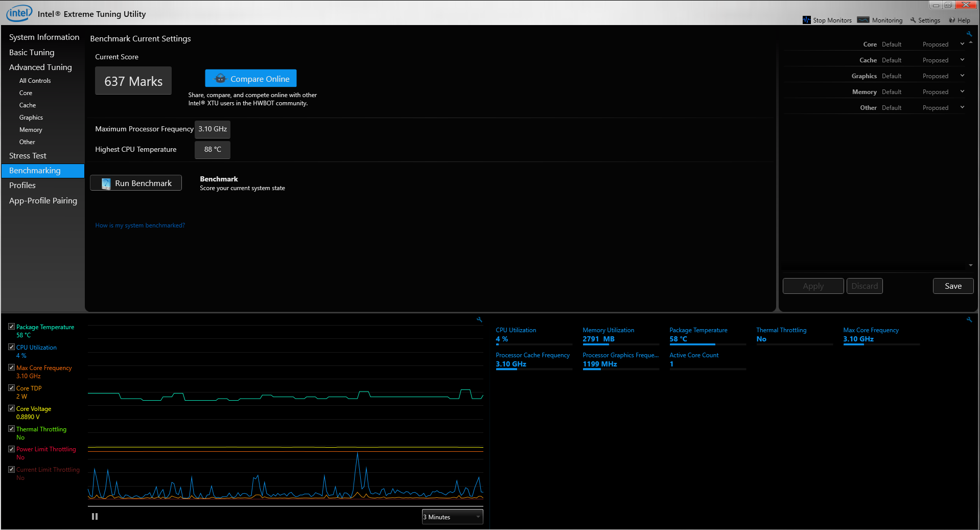Expand the Core settings row chevron
The width and height of the screenshot is (980, 530).
[962, 44]
